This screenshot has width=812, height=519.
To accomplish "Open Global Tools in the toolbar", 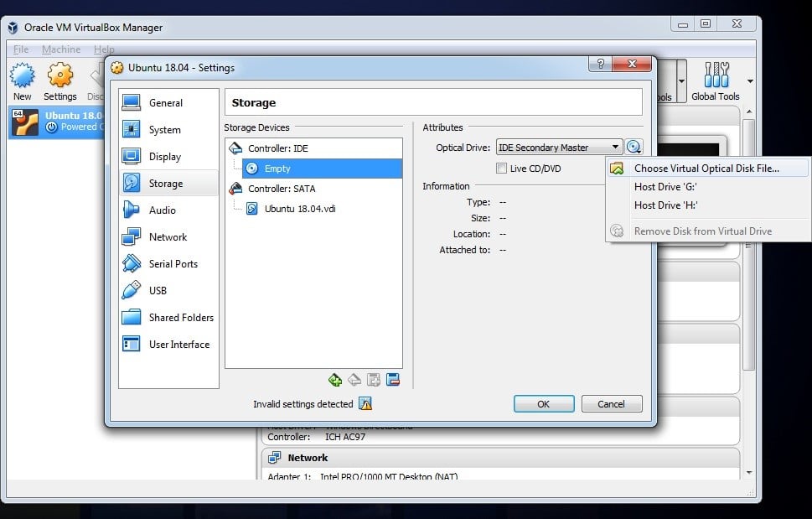I will pyautogui.click(x=715, y=81).
